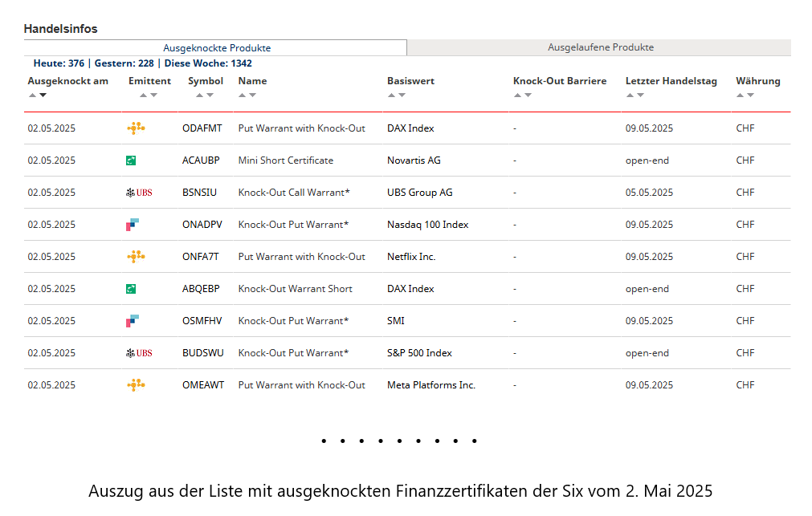Select Mini Short Certificate product name
812x516 pixels.
[286, 160]
